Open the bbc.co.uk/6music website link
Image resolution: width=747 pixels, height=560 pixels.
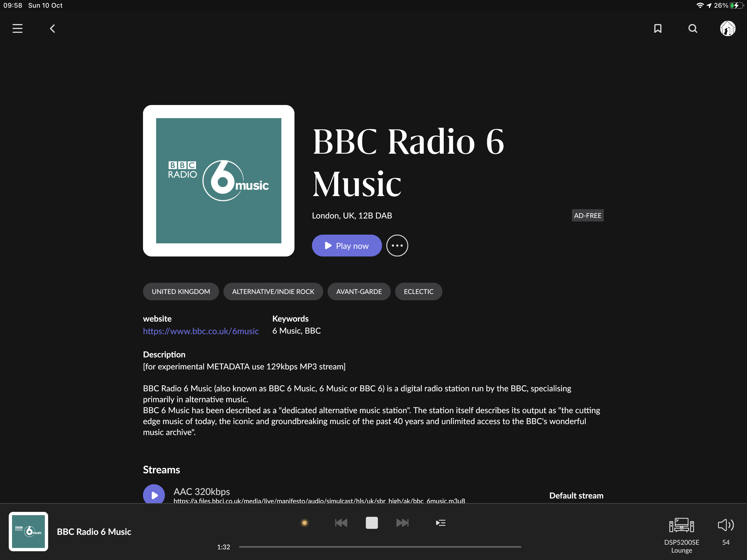201,331
